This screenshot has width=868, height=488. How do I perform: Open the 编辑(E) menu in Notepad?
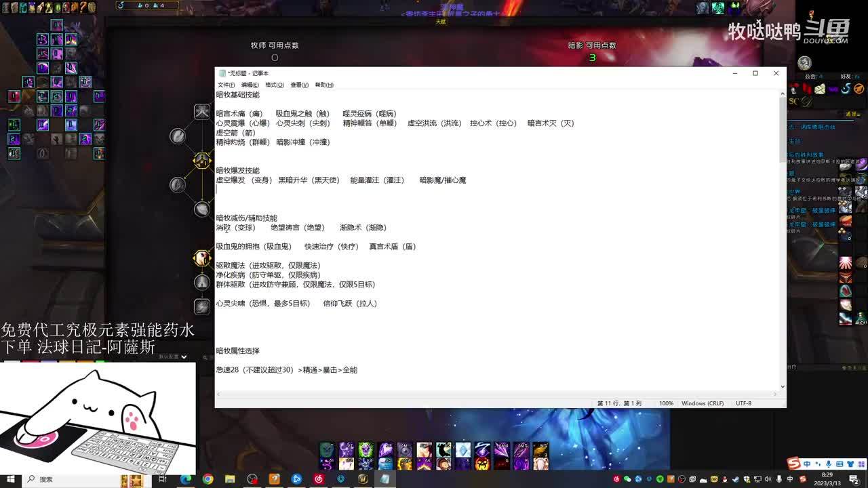[x=250, y=85]
